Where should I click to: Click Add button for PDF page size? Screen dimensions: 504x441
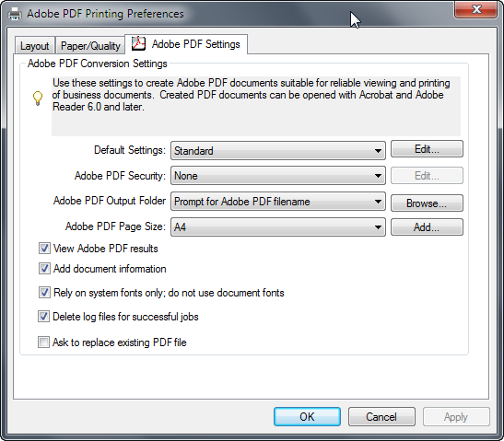pyautogui.click(x=427, y=227)
